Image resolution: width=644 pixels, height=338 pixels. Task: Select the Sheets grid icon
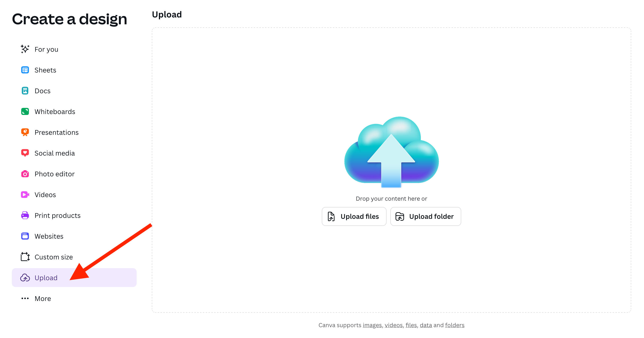coord(25,70)
